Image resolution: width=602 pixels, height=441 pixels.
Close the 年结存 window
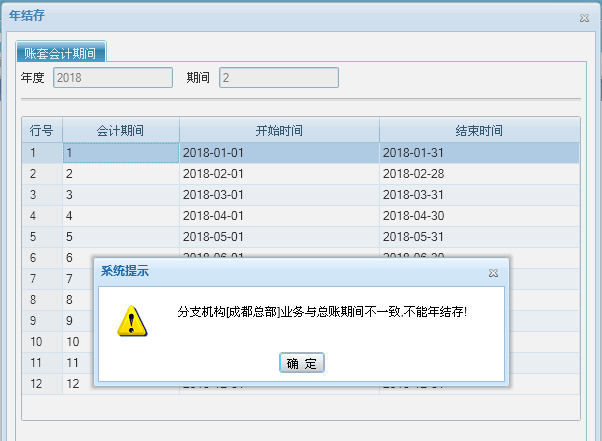tap(584, 18)
